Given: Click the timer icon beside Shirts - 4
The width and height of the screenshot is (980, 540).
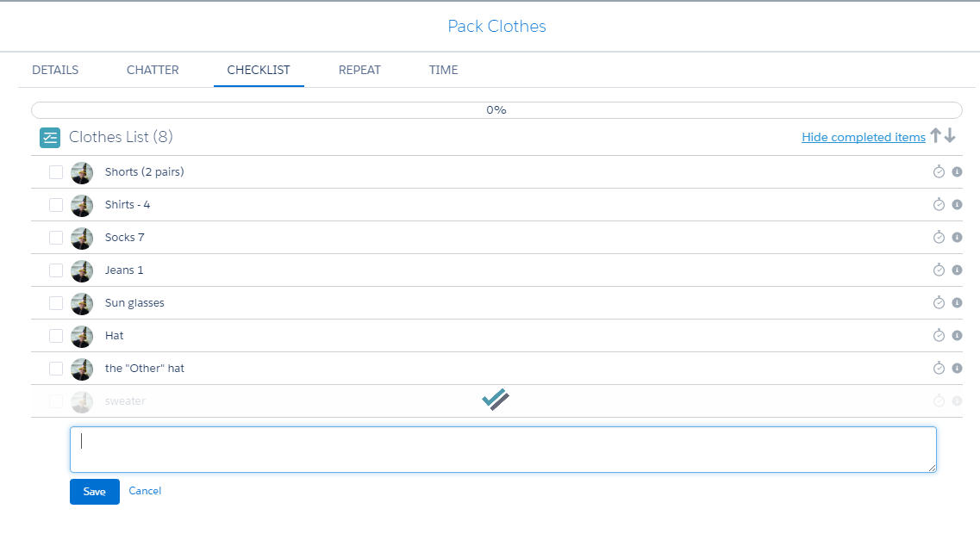Looking at the screenshot, I should (940, 204).
